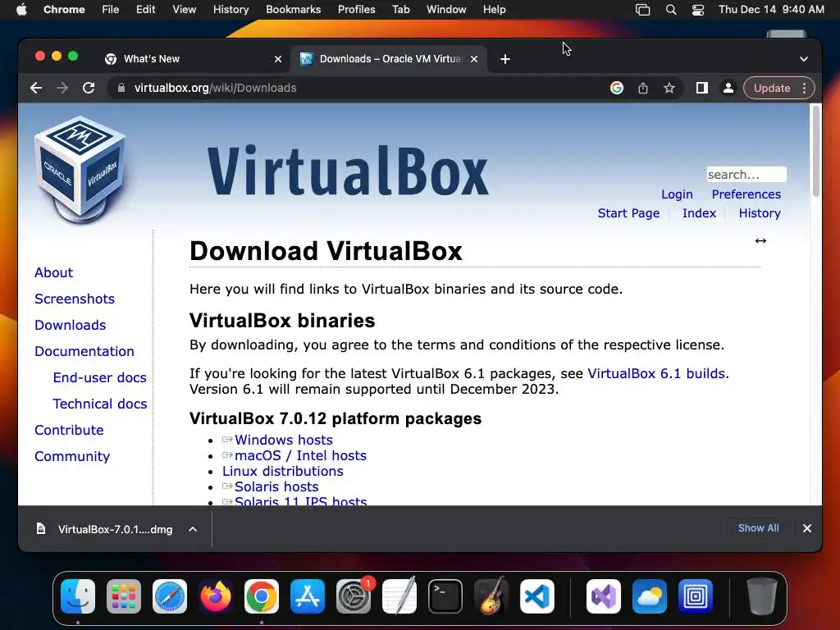Click the lock icon in address bar
Screen dimensions: 840x630
[x=121, y=88]
